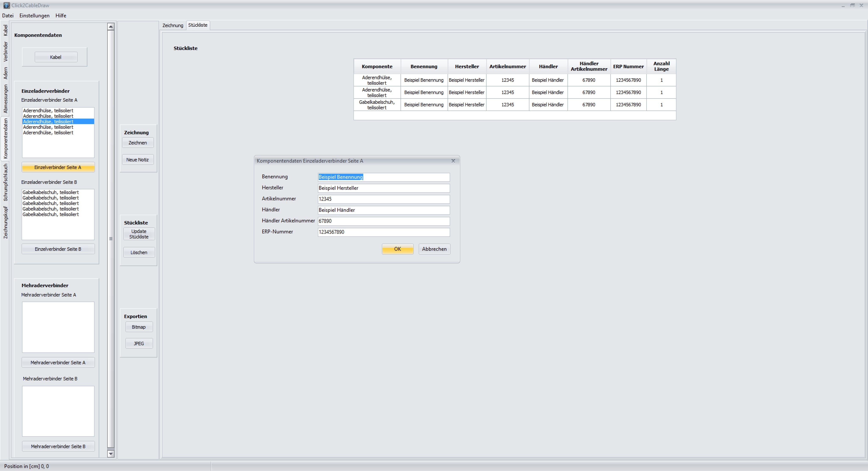Open the Hilfe menu
This screenshot has width=868, height=471.
coord(61,15)
